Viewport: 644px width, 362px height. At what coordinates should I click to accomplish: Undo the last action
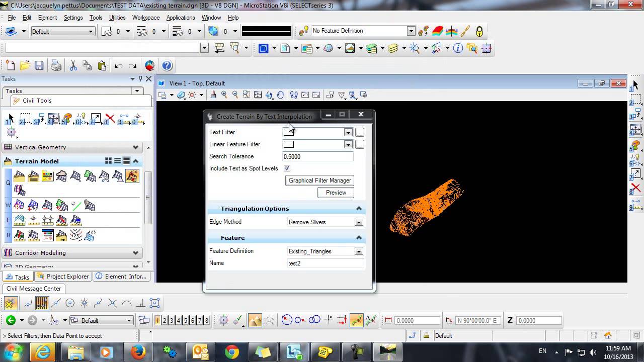(x=118, y=66)
